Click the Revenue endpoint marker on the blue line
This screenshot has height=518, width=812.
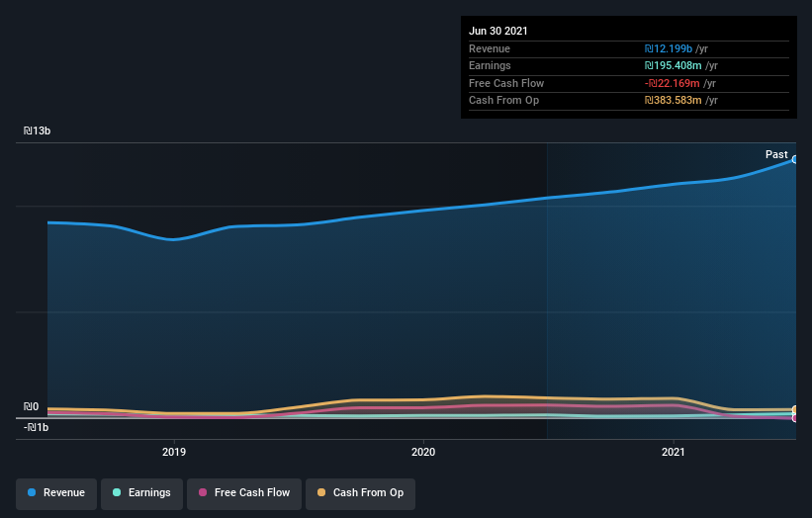[x=795, y=159]
